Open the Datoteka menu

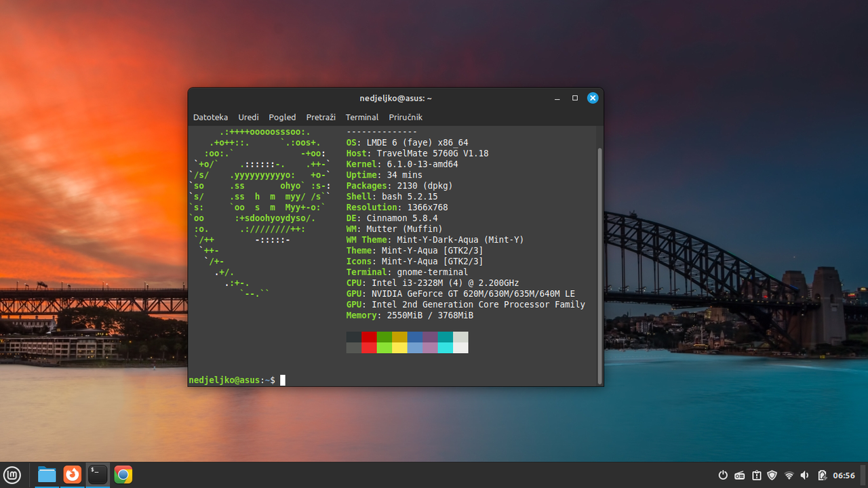[x=210, y=117]
